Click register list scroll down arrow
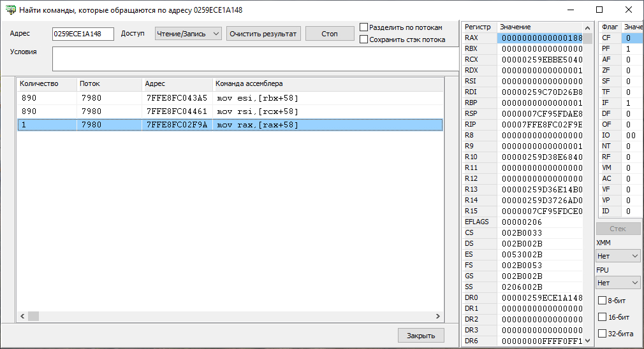Screen dimensions: 644x349 (x=588, y=340)
